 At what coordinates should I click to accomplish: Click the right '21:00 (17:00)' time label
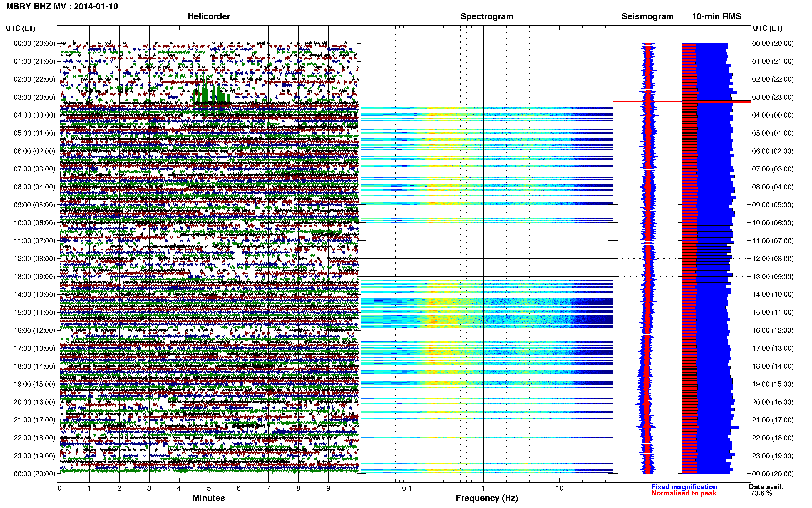(773, 420)
